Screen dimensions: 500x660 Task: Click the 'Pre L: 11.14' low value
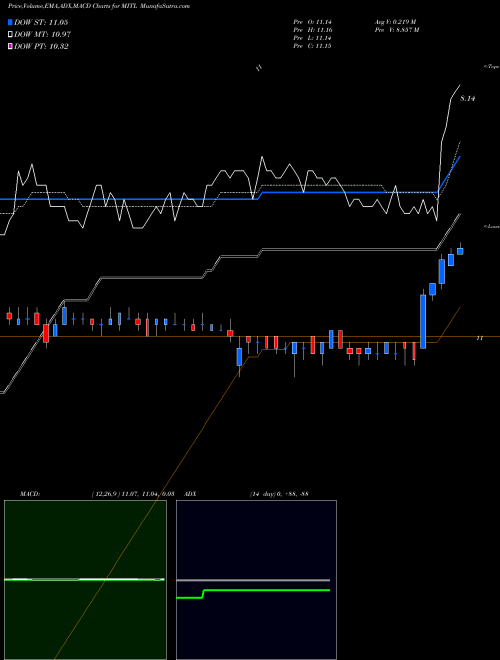[313, 38]
